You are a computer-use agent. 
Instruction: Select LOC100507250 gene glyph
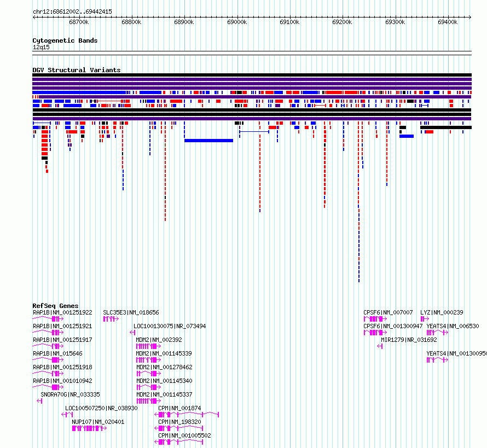coord(67,415)
